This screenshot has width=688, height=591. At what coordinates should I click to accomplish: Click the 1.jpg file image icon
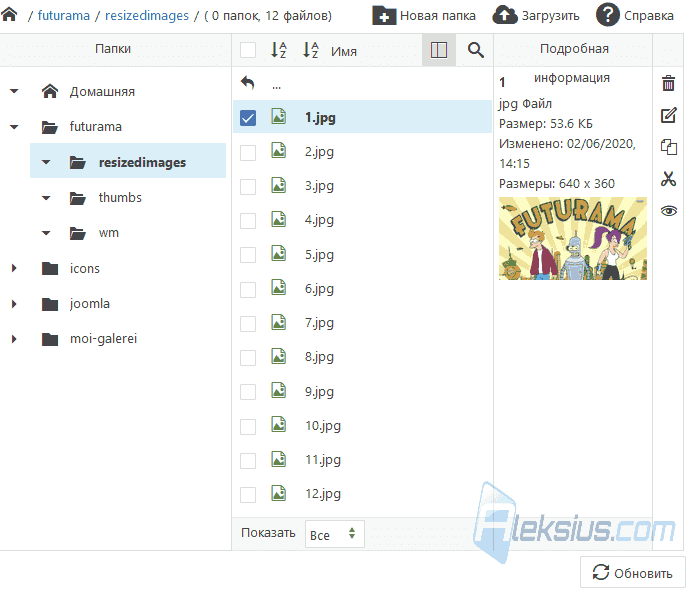pos(279,116)
